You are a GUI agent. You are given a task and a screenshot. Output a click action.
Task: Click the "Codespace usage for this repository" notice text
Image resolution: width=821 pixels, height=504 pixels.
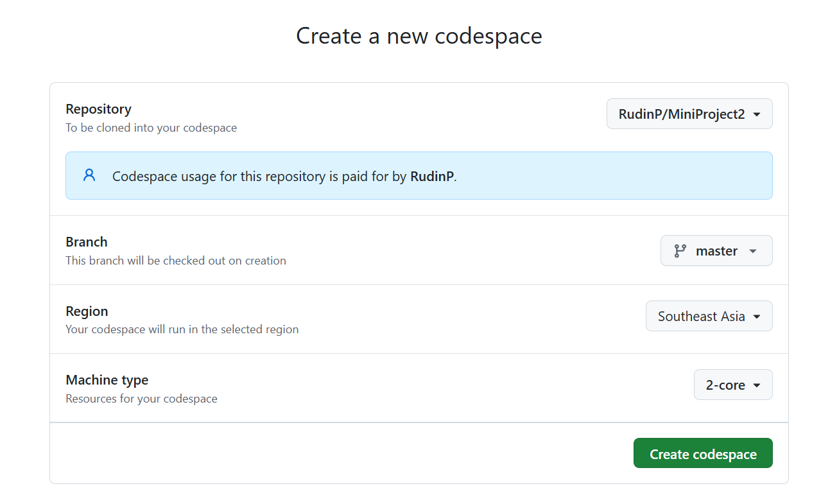tap(284, 177)
